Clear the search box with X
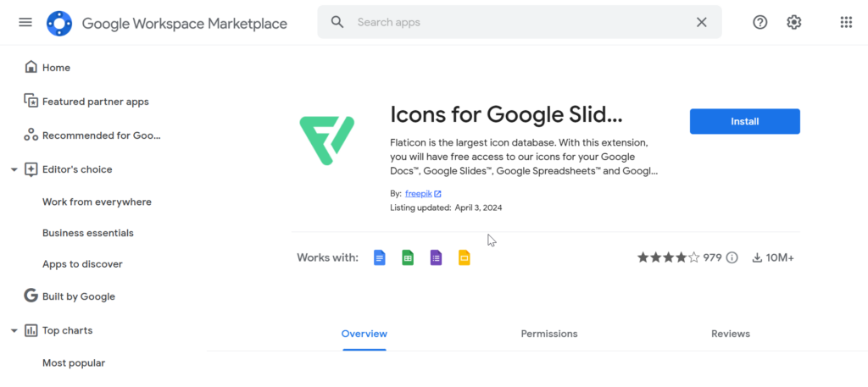Viewport: 868px width, 387px height. click(x=701, y=22)
